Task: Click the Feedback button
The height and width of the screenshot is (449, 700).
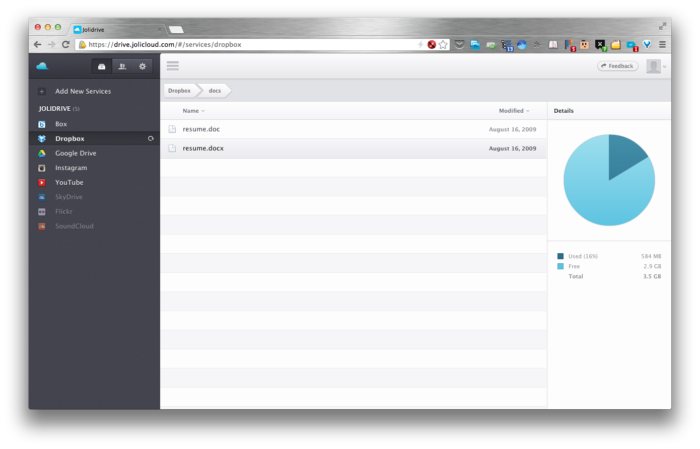Action: (617, 66)
